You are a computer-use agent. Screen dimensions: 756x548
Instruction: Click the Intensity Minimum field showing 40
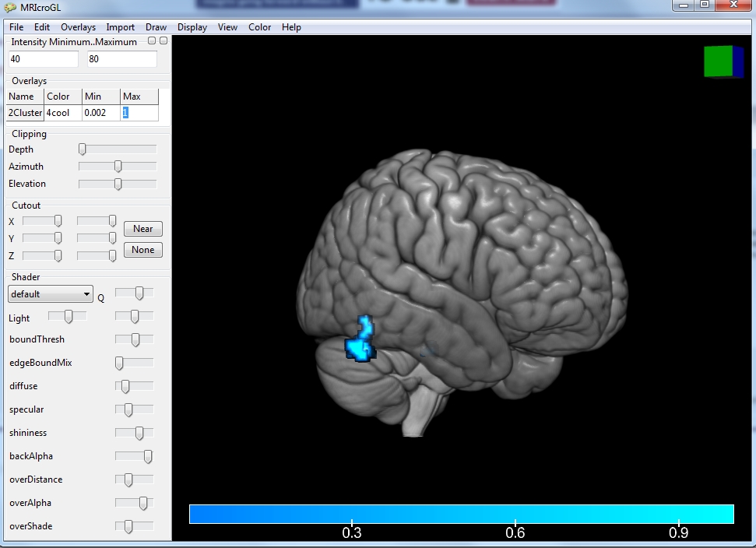tap(44, 59)
